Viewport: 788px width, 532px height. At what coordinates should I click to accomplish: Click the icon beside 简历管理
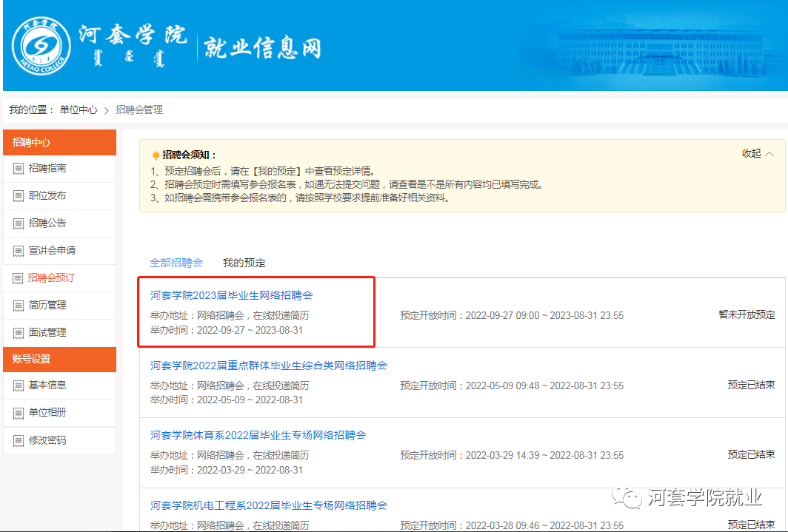pos(18,306)
